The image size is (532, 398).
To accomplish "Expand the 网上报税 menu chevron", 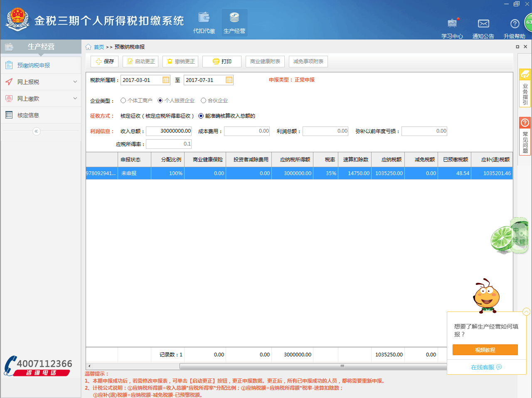I will [x=75, y=82].
